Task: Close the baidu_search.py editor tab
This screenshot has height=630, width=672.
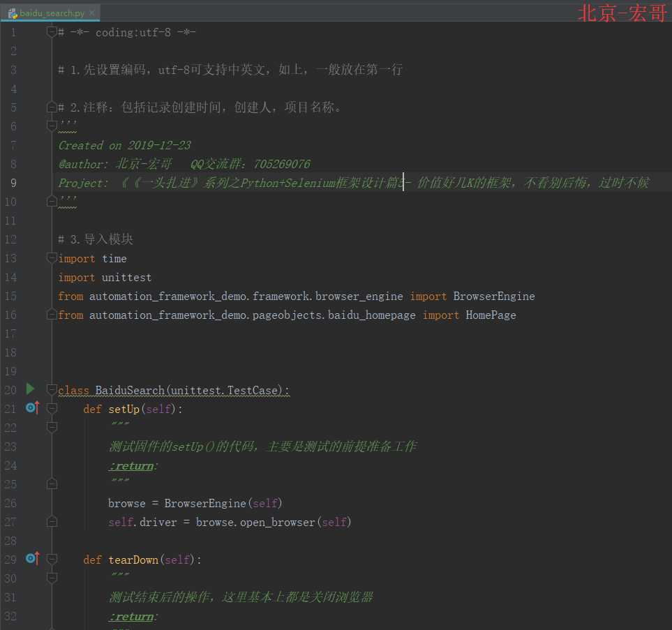Action: (x=91, y=13)
